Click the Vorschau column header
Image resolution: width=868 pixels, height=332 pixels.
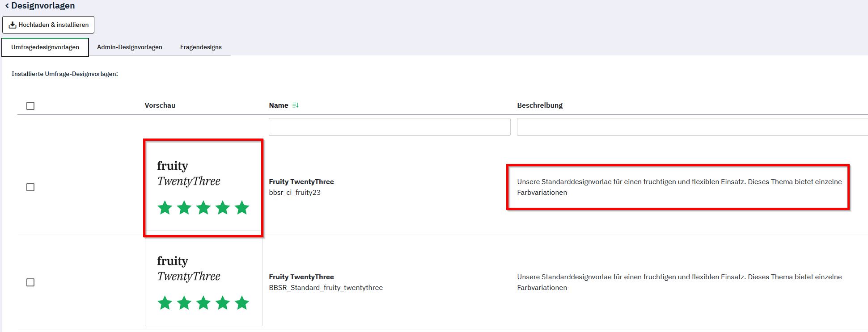click(160, 105)
